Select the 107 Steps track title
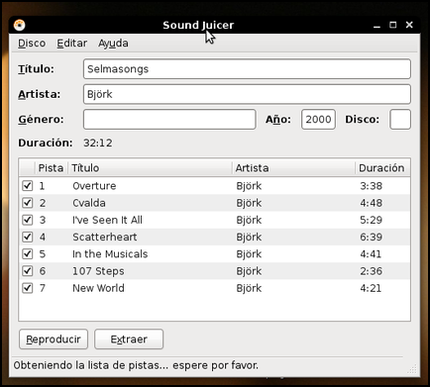The height and width of the screenshot is (387, 430). click(98, 271)
